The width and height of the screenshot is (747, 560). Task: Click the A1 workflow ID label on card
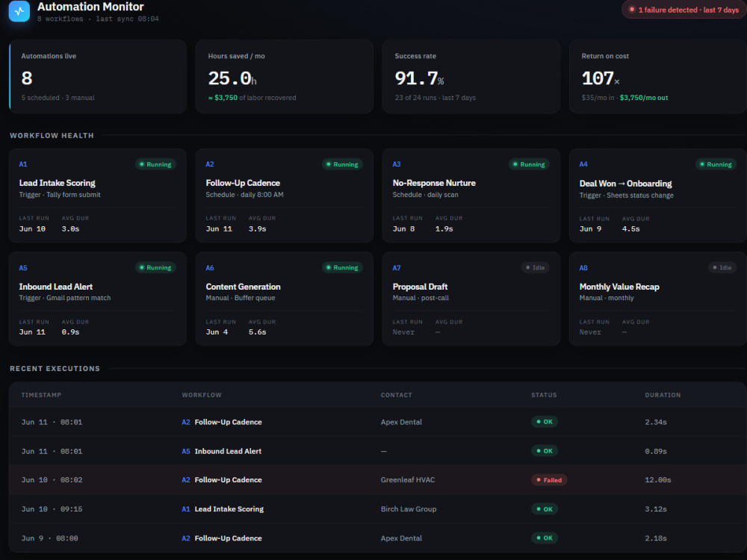click(23, 164)
